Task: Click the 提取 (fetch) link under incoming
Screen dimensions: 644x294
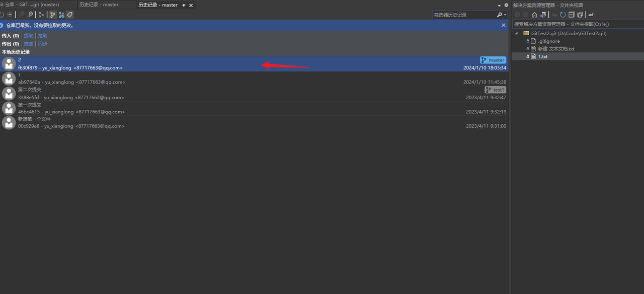Action: click(29, 36)
